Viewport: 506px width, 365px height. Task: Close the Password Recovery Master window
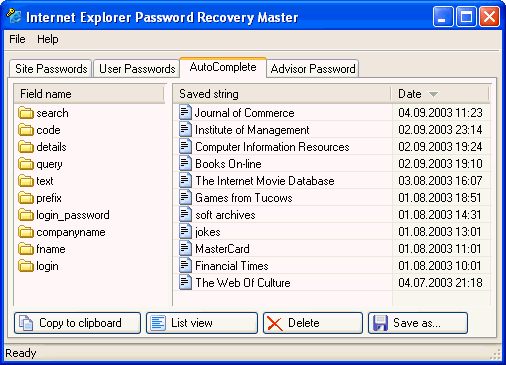point(489,16)
